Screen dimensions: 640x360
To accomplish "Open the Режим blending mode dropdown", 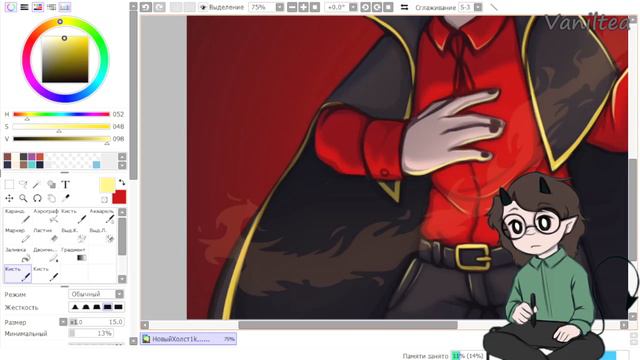I will (x=119, y=294).
